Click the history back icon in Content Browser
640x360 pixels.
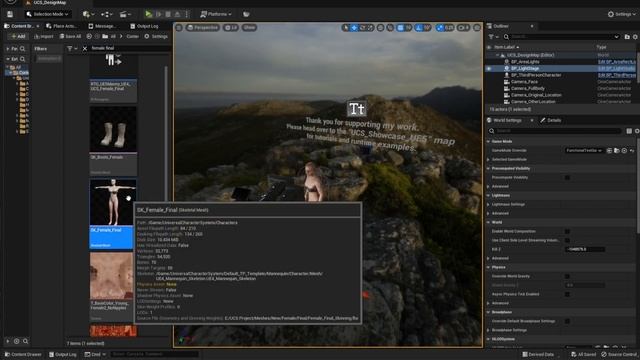[x=89, y=36]
